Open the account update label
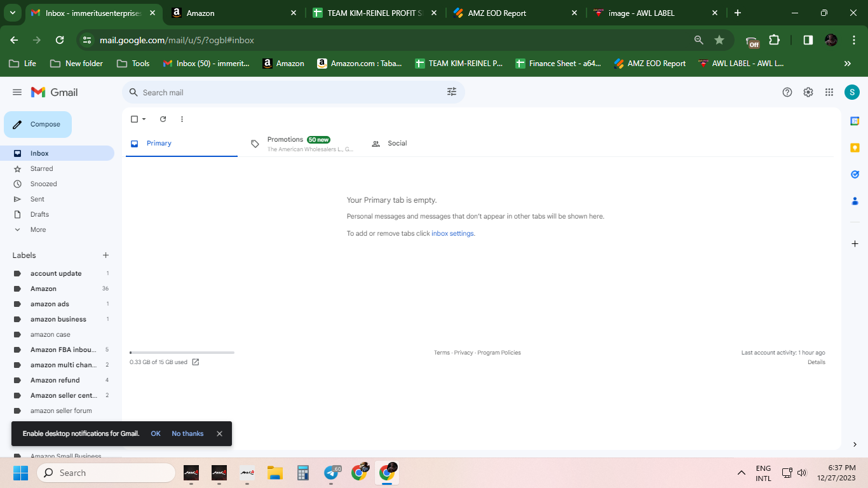 pos(57,273)
